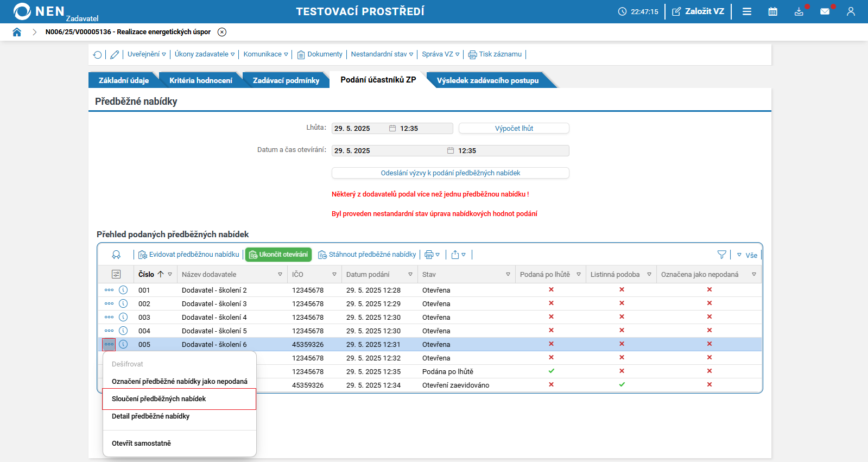Open export options in offers toolbar
868x462 pixels.
[x=459, y=255]
